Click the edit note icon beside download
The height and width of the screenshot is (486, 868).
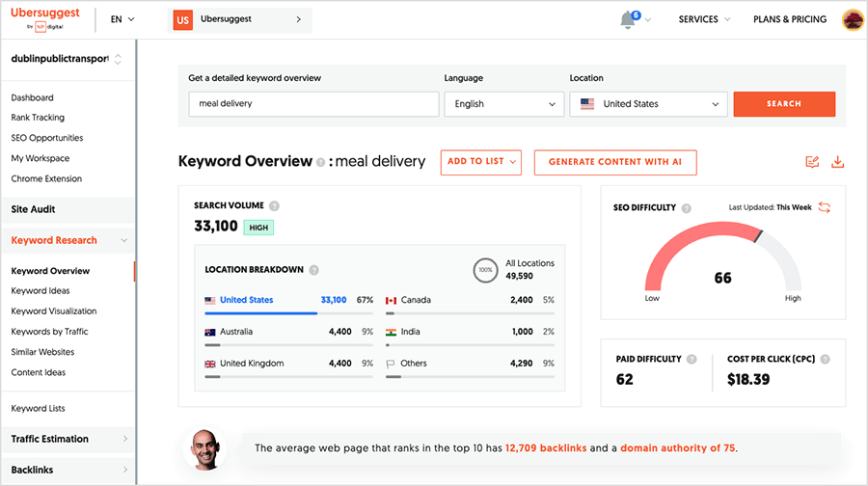click(812, 162)
